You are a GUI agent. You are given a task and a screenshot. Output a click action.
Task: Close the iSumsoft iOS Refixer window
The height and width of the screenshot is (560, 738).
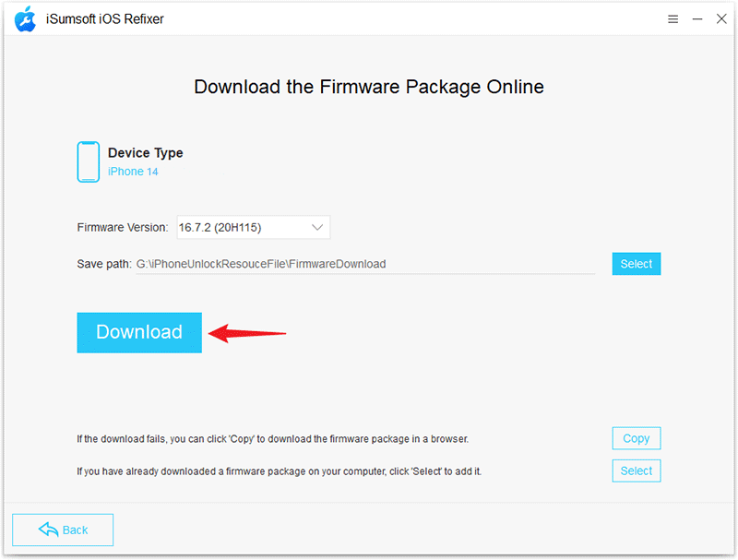721,18
